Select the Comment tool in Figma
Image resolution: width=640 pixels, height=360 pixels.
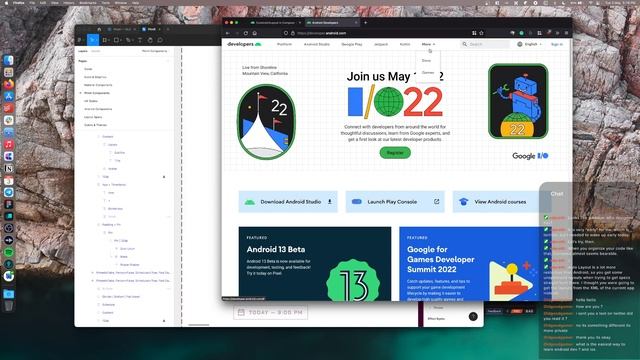[160, 40]
